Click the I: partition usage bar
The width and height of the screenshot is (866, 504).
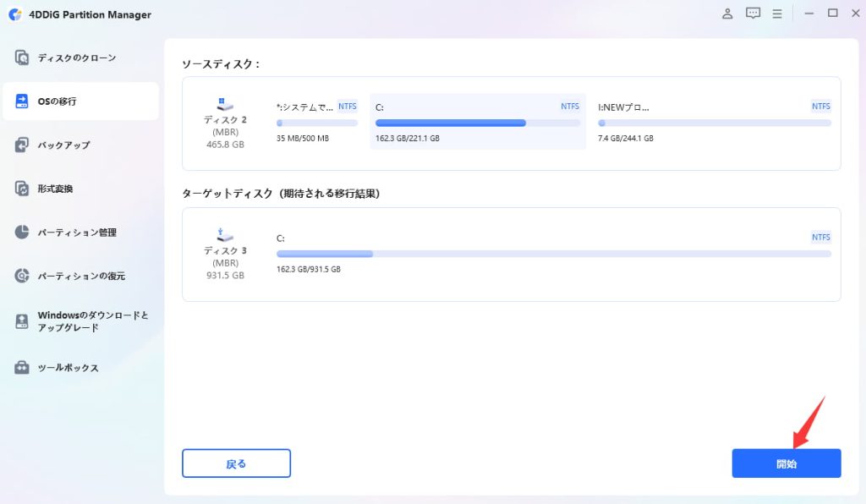(715, 123)
